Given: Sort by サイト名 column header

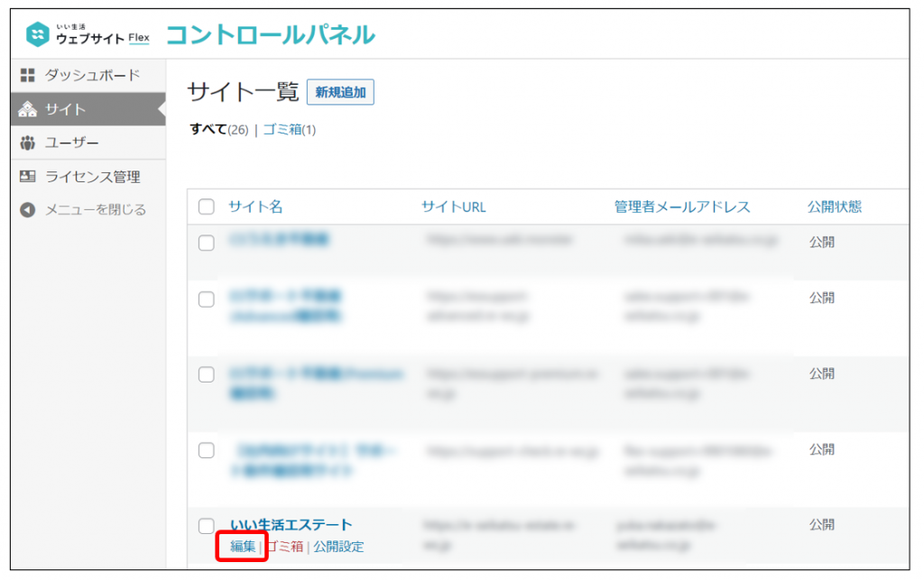Looking at the screenshot, I should (x=255, y=207).
